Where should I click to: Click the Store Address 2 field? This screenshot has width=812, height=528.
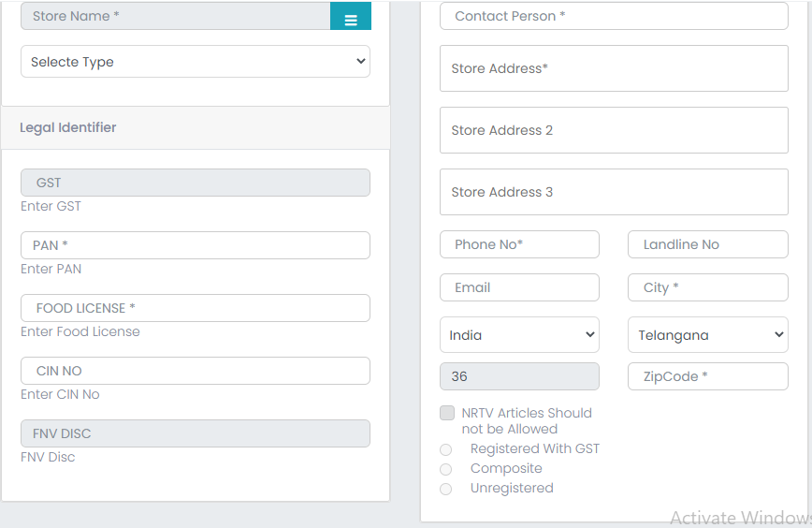point(614,130)
